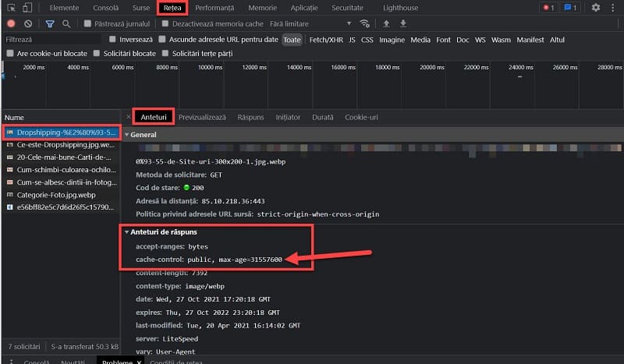Image resolution: width=624 pixels, height=364 pixels.
Task: Open DevTools settings gear
Action: [x=596, y=8]
